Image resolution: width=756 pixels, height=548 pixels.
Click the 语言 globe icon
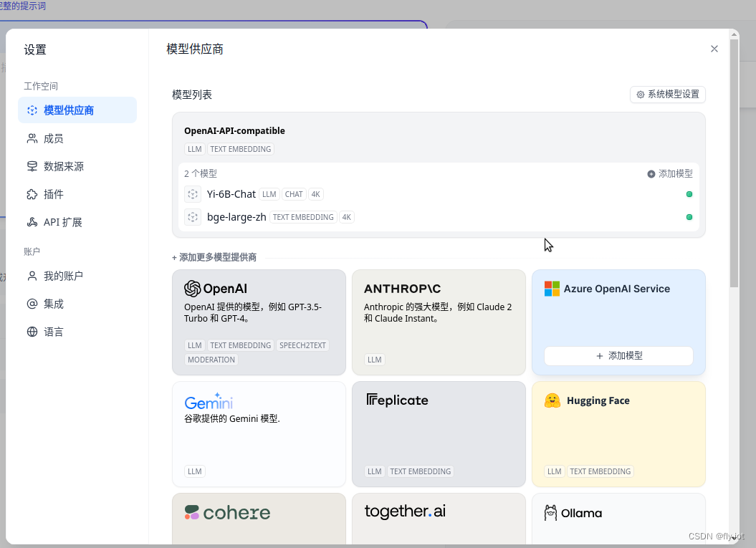(x=32, y=332)
